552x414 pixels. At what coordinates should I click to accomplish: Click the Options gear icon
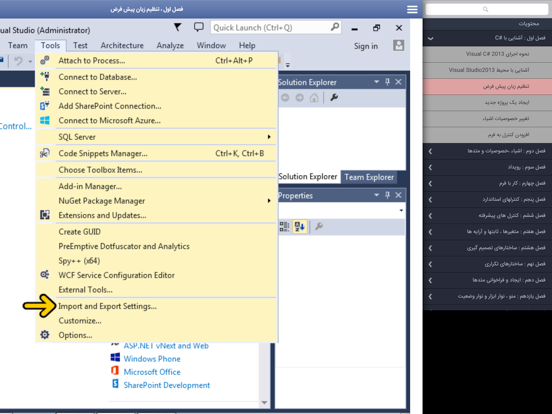click(x=45, y=334)
